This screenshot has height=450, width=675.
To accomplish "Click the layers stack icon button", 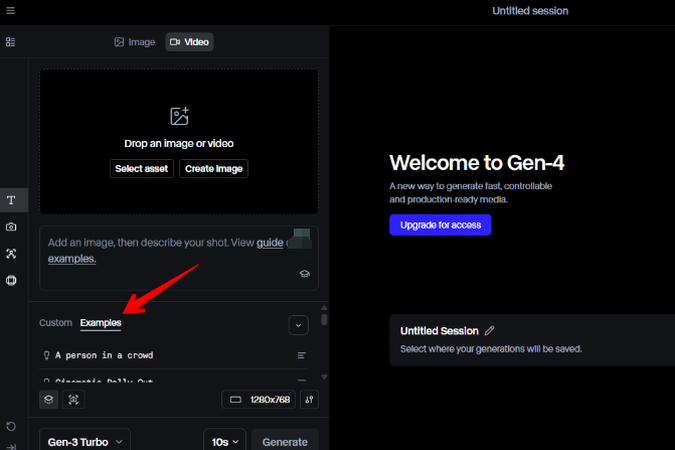I will [49, 400].
